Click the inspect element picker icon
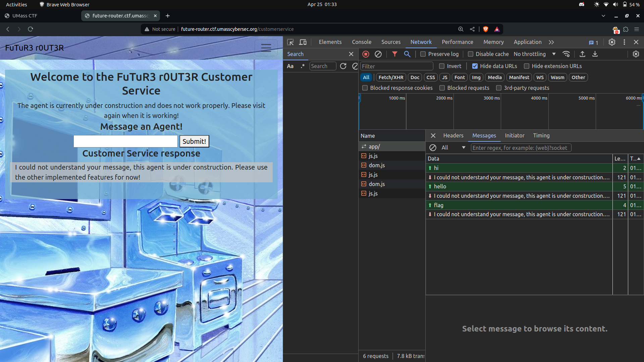644x362 pixels. [x=290, y=42]
